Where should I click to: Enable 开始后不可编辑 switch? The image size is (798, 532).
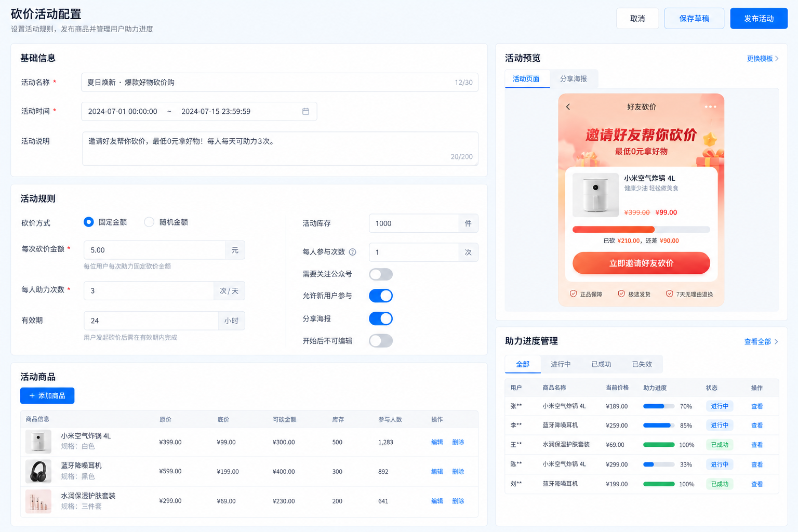(381, 341)
